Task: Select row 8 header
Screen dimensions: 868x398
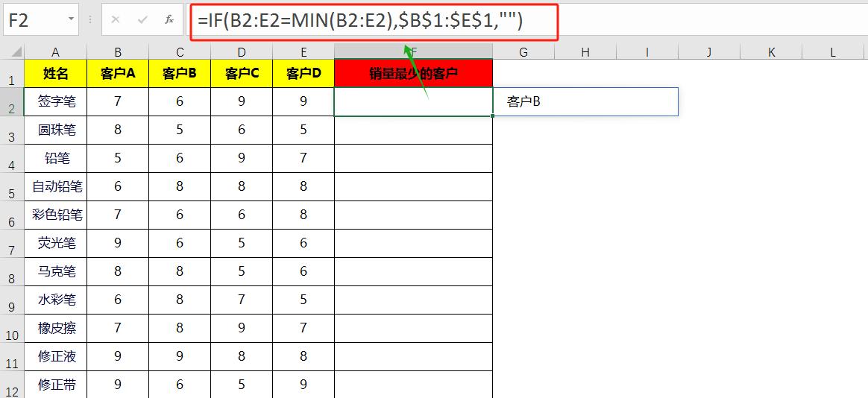Action: click(x=12, y=272)
